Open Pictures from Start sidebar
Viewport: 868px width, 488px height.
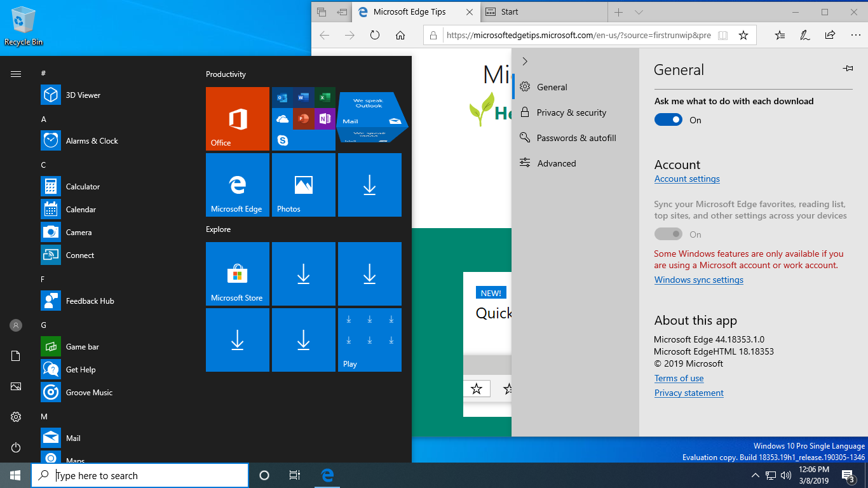[x=16, y=386]
